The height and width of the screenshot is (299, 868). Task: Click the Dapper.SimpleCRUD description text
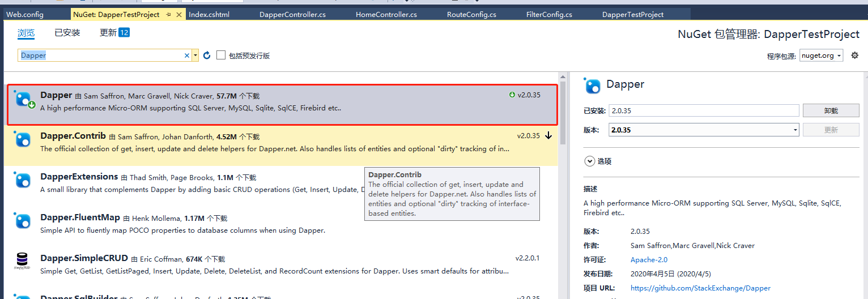tap(274, 271)
